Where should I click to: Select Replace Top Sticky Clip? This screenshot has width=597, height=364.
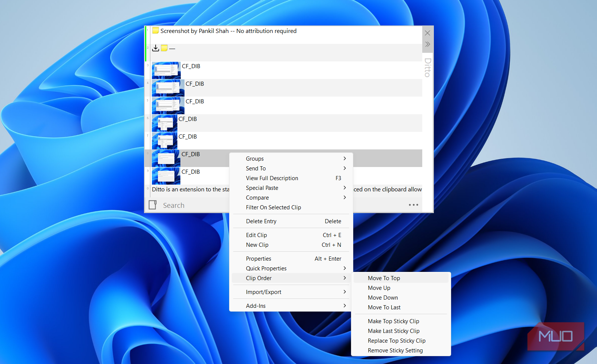click(401, 341)
